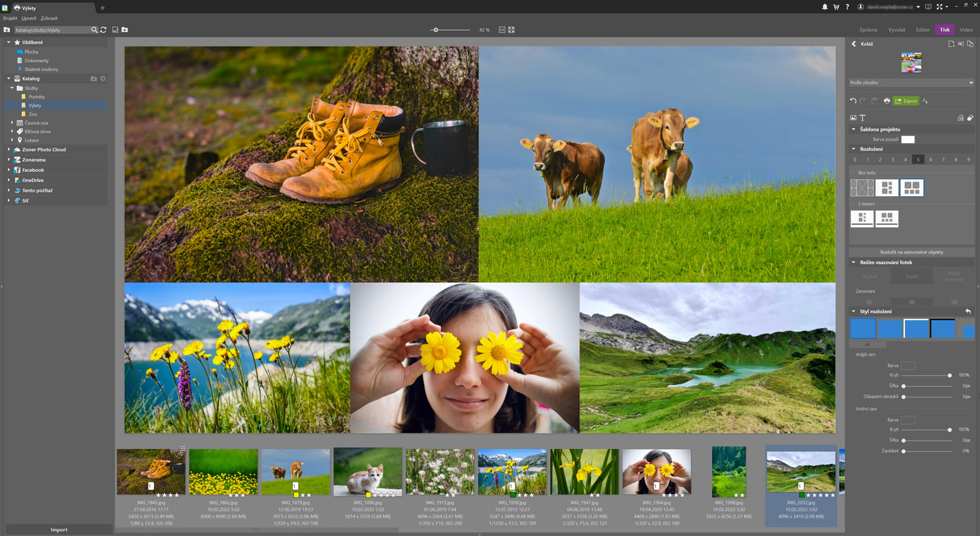This screenshot has height=536, width=980.
Task: Click the refresh icon next to path search
Action: tap(103, 30)
